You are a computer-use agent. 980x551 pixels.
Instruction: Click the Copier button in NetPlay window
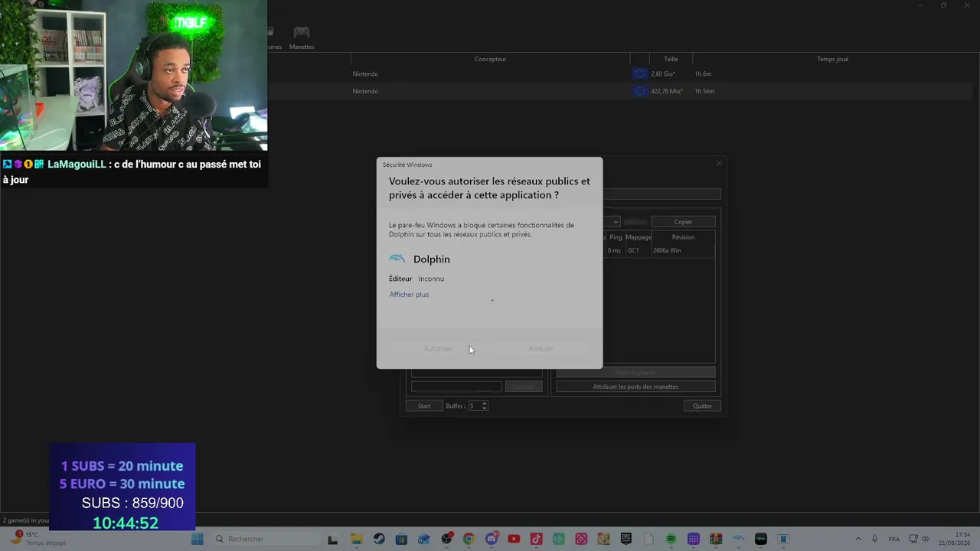683,222
